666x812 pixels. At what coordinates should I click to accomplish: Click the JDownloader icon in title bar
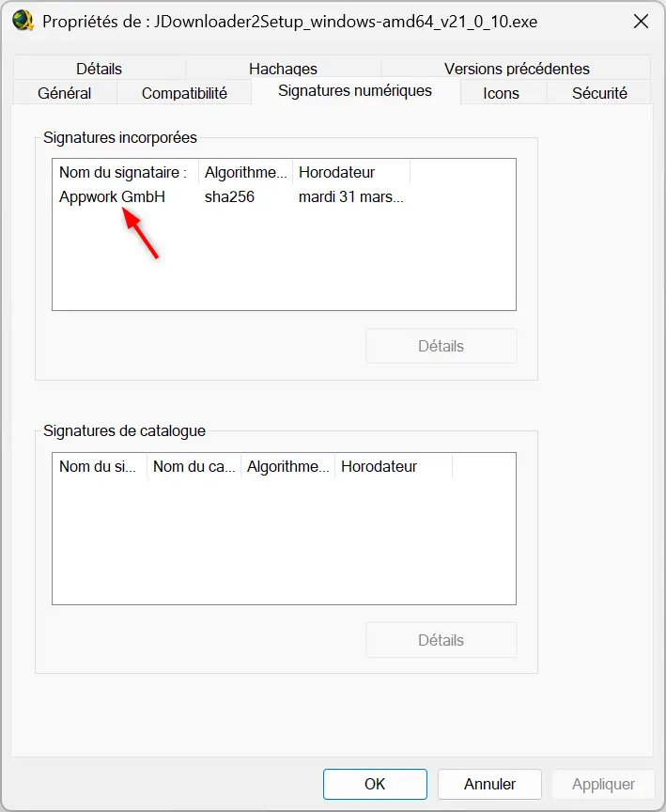pos(23,22)
